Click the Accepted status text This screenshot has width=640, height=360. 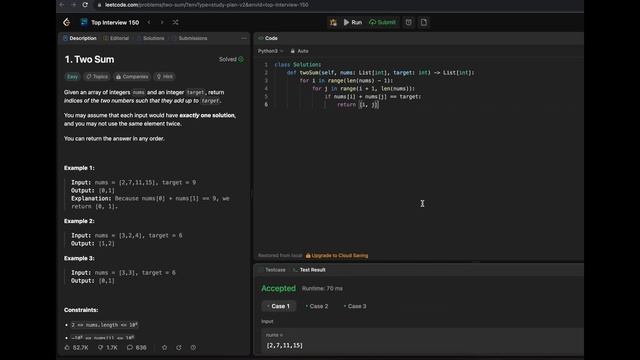pyautogui.click(x=278, y=288)
